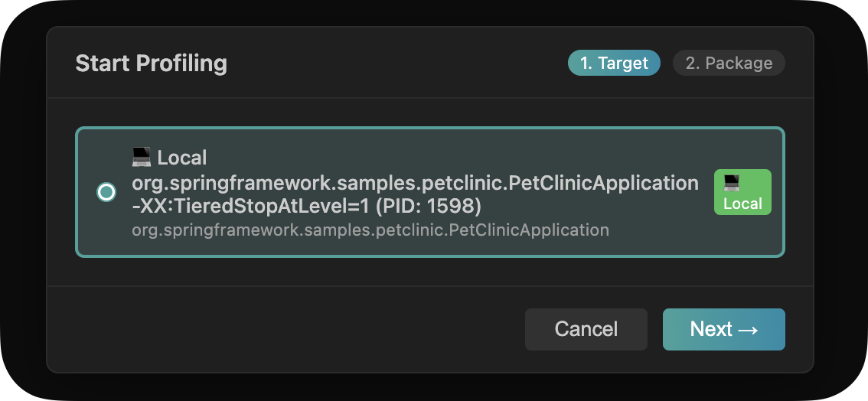Viewport: 868px width, 401px height.
Task: Click the empty footer area left of Cancel
Action: coord(283,329)
